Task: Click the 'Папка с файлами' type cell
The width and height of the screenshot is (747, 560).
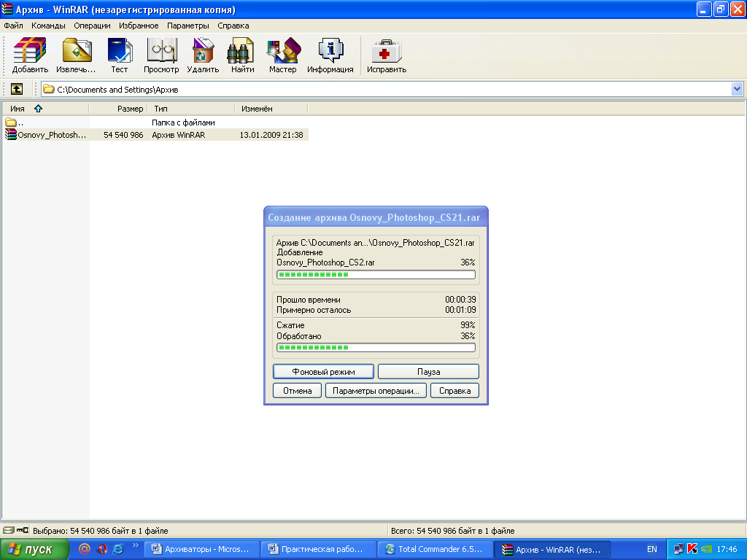Action: click(183, 122)
